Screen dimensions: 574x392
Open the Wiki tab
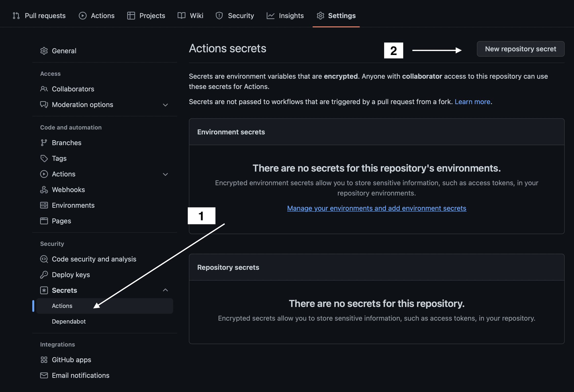pos(190,16)
